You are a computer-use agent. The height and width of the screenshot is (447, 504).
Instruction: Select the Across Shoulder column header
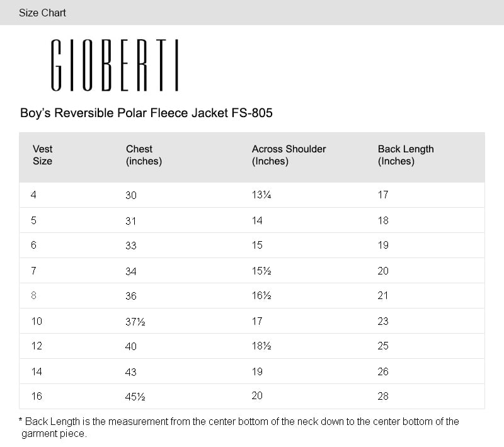pyautogui.click(x=289, y=155)
